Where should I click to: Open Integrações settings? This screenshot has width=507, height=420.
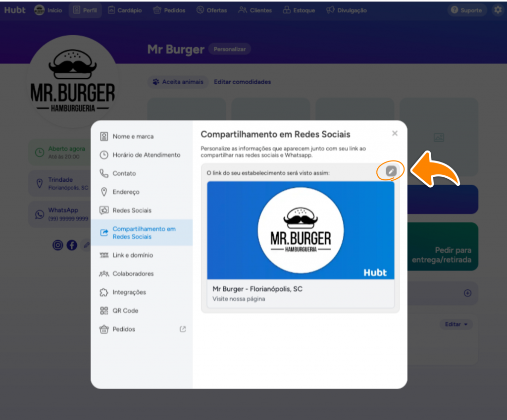point(142,292)
